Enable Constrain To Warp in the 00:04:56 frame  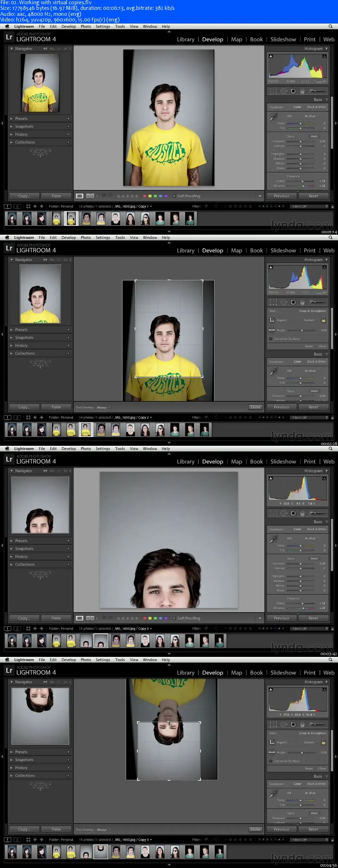pos(270,761)
